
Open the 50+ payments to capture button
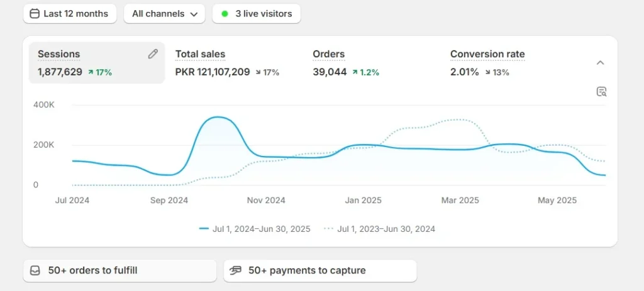(320, 270)
